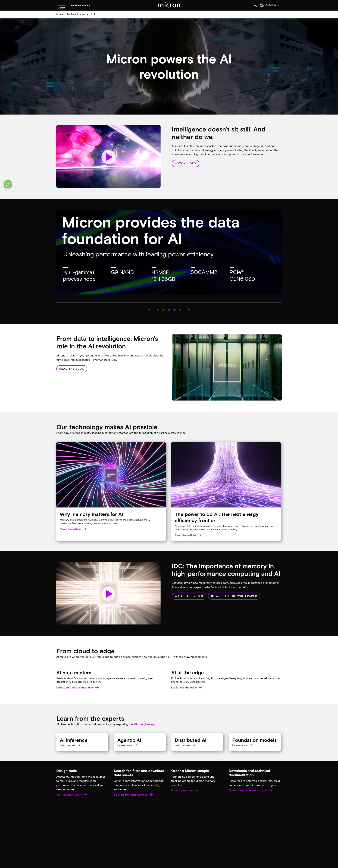
Task: Open the Why memory matters card image
Action: (x=111, y=474)
